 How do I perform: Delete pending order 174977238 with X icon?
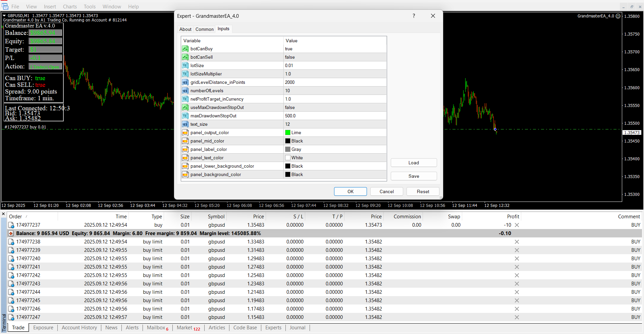point(517,242)
